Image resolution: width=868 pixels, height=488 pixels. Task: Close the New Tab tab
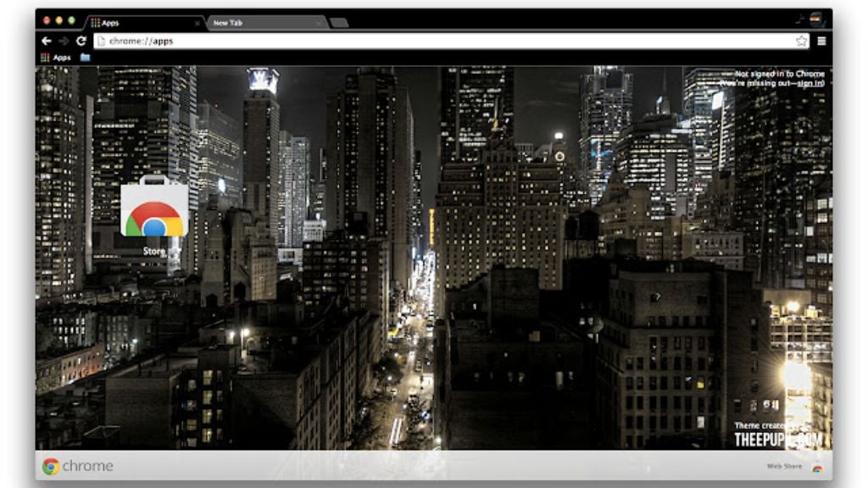point(319,23)
